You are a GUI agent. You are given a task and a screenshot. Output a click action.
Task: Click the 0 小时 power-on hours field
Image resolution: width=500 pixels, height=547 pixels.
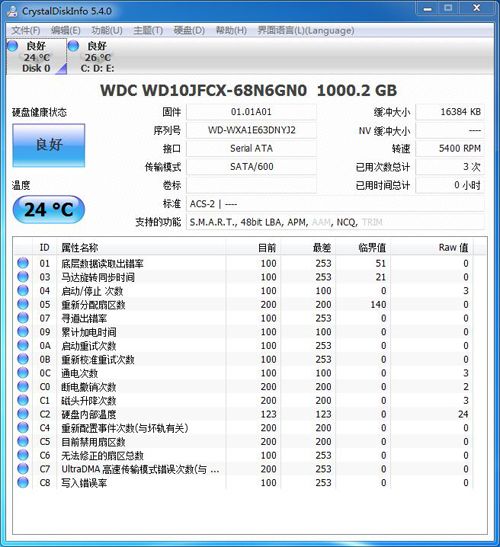450,185
